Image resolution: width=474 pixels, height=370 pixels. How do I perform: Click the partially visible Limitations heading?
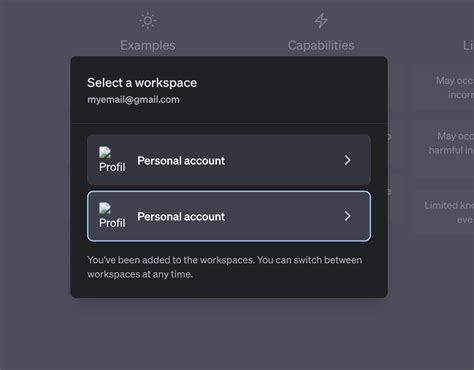point(468,45)
